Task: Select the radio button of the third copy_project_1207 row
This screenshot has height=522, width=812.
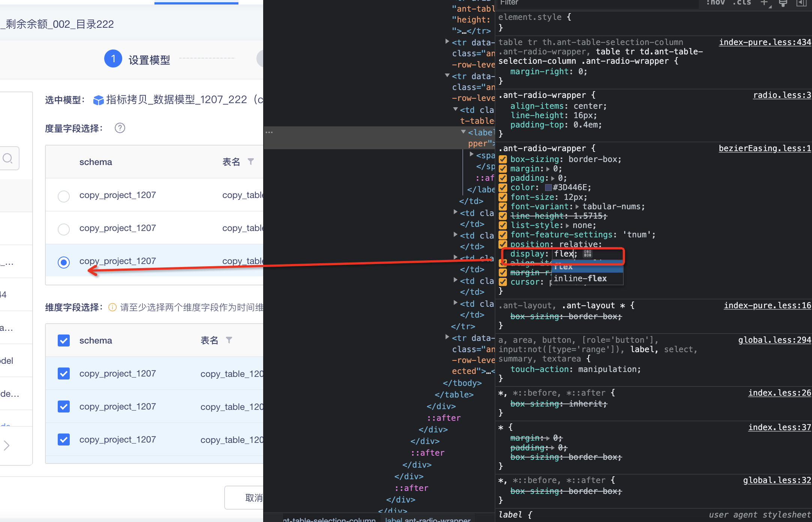Action: pos(64,262)
